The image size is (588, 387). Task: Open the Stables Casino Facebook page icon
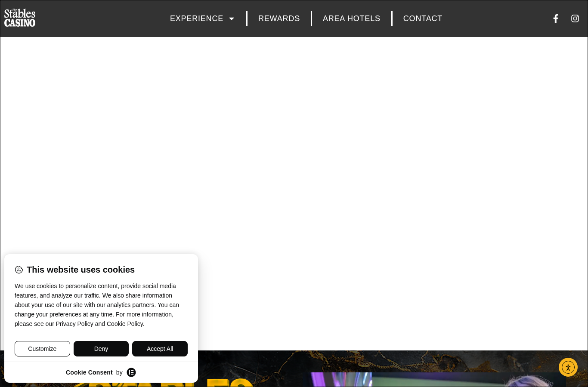(556, 18)
